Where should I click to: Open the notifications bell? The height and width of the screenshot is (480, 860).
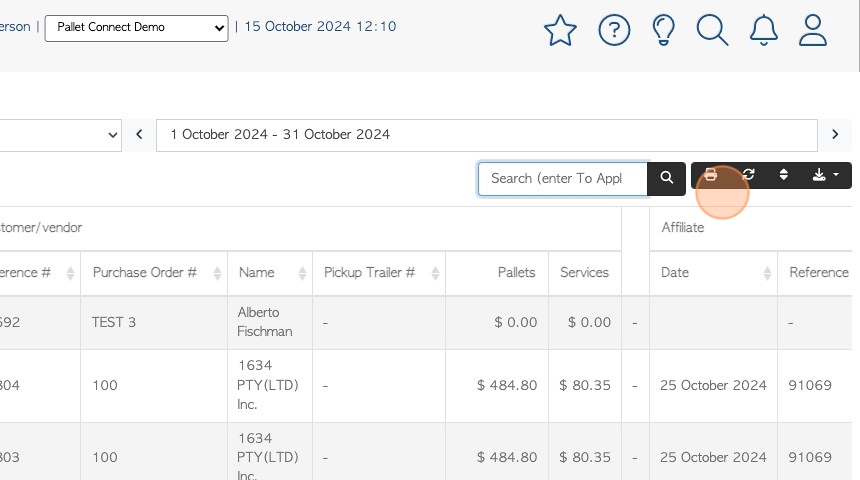tap(763, 30)
